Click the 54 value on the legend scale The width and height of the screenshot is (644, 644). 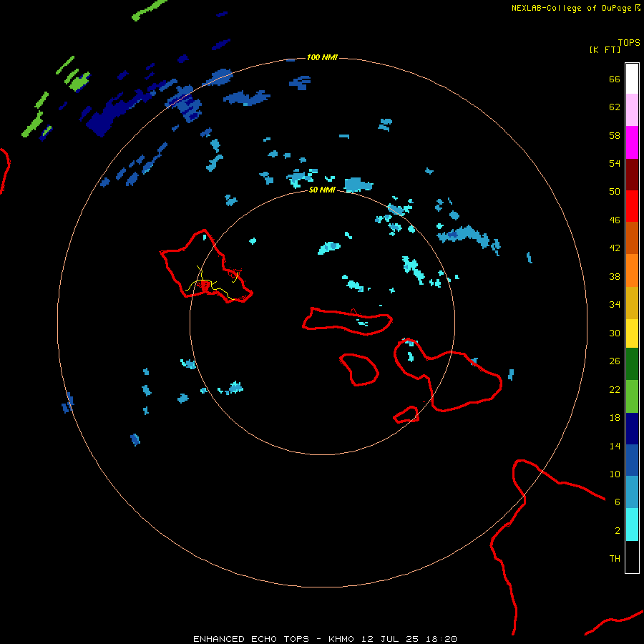615,163
